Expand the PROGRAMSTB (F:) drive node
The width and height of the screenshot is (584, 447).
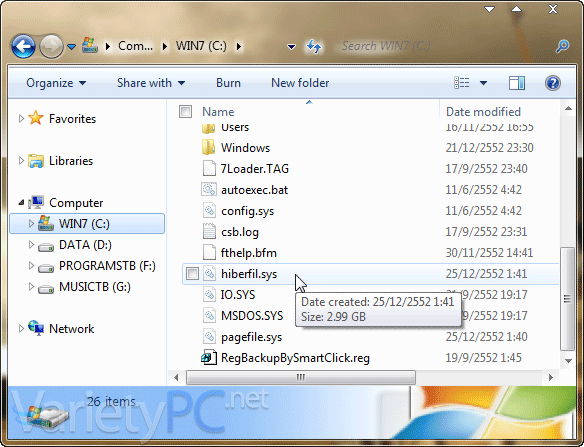pos(31,266)
